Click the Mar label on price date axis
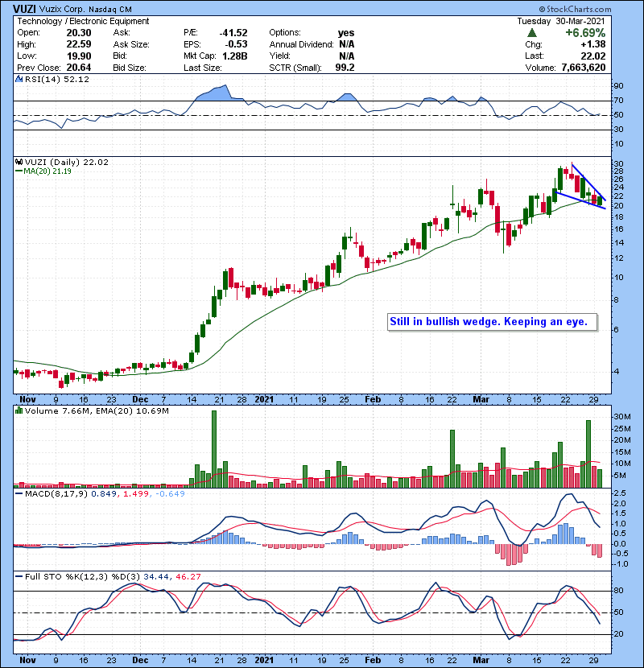644x668 pixels. coord(481,400)
